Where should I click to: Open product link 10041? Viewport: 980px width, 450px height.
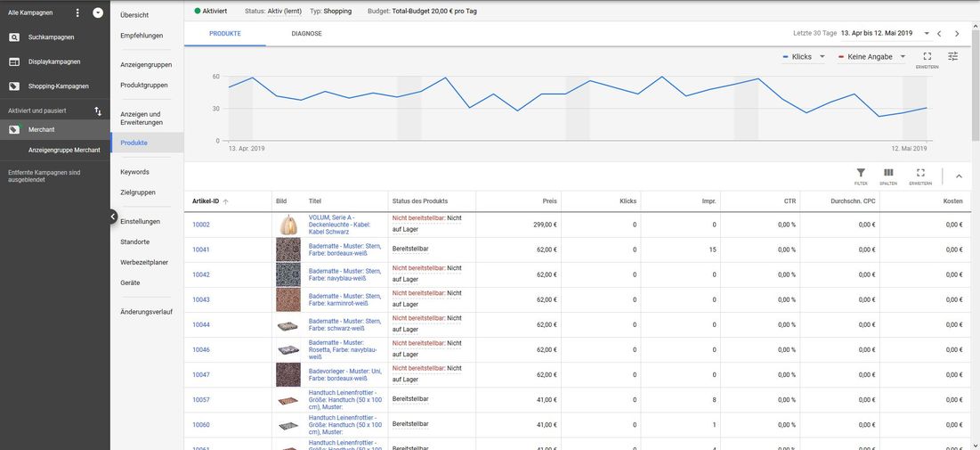tap(201, 250)
